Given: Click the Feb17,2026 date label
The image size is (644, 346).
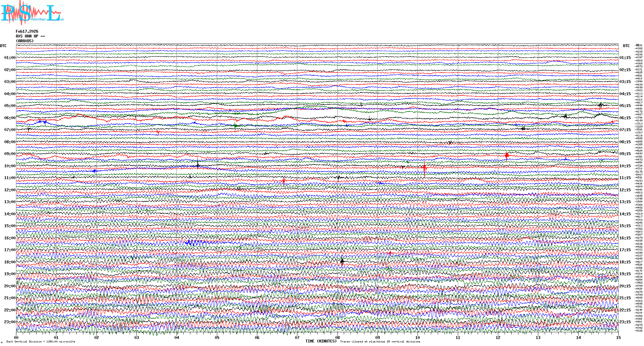Looking at the screenshot, I should (x=27, y=31).
